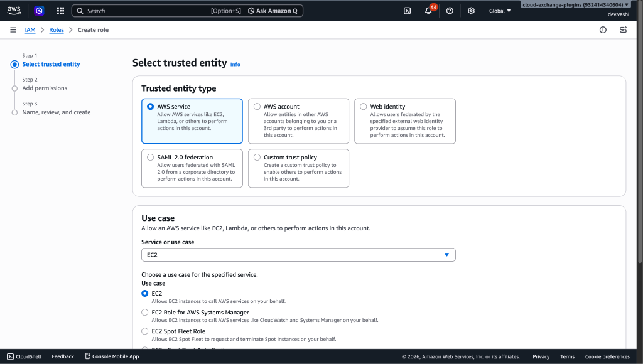The image size is (643, 364).
Task: Choose EC2 Role for AWS Systems Manager
Action: coord(145,313)
